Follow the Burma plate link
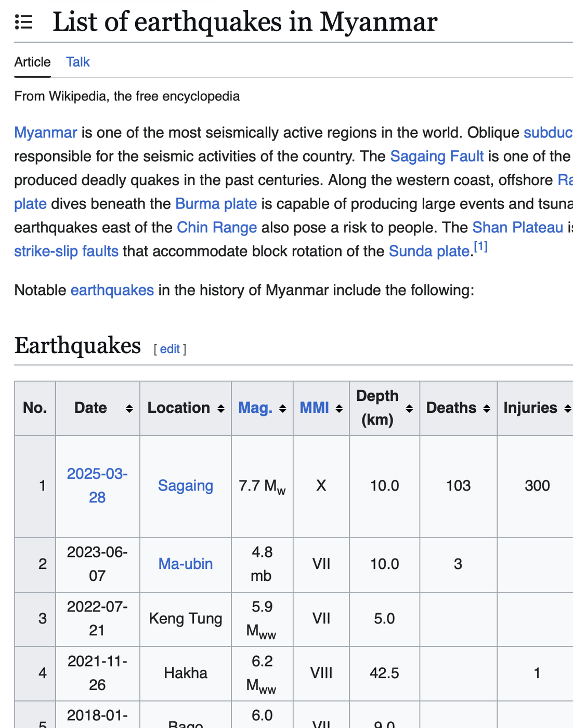This screenshot has height=728, width=573. coord(216,204)
